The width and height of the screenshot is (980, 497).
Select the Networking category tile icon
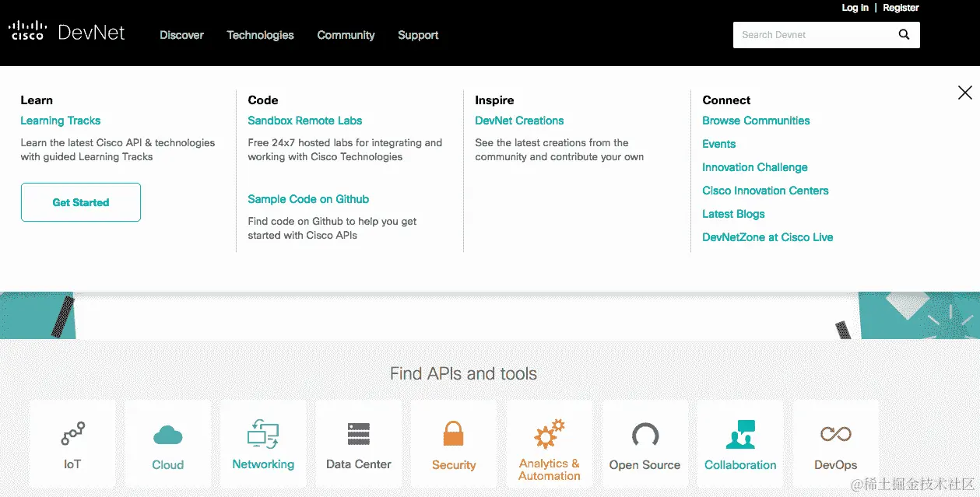pyautogui.click(x=263, y=434)
